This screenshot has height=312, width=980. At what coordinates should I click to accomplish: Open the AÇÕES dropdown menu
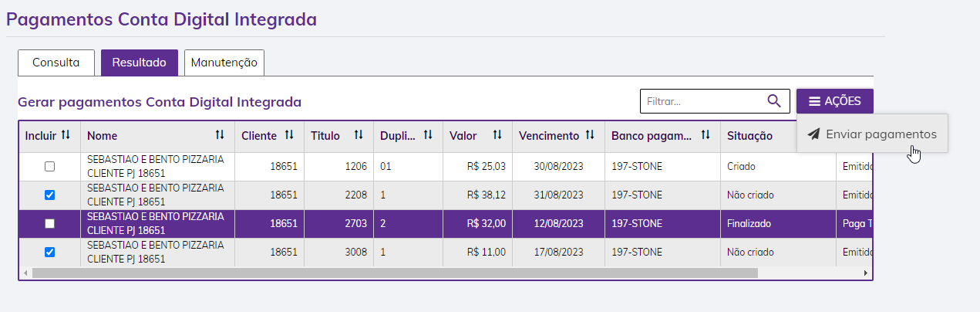834,101
